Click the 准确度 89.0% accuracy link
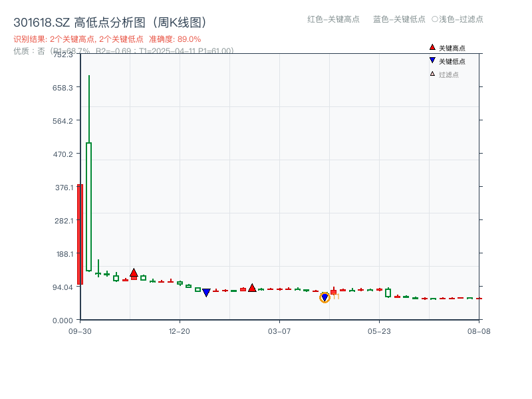 pyautogui.click(x=176, y=39)
